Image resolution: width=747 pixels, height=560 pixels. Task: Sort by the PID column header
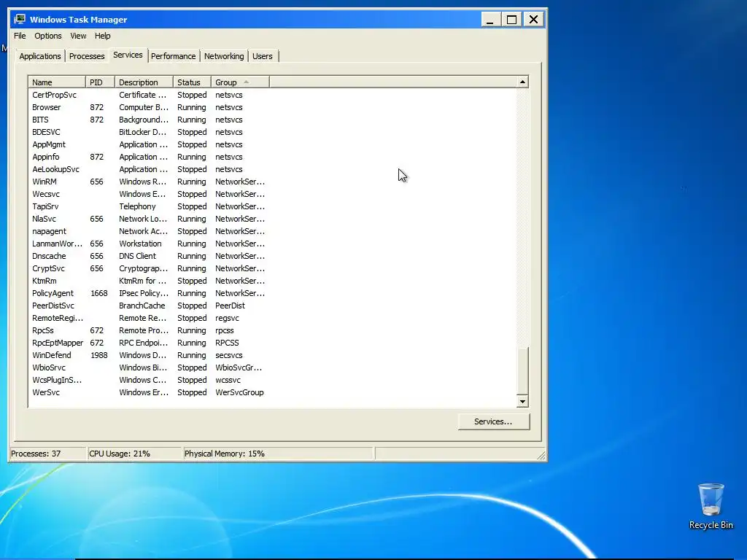pyautogui.click(x=100, y=82)
